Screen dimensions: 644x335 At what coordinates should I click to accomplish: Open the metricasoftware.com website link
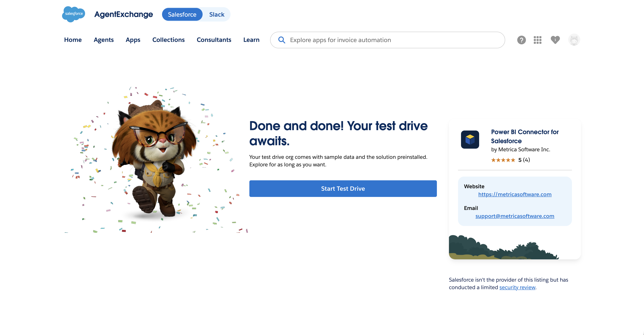pyautogui.click(x=515, y=194)
